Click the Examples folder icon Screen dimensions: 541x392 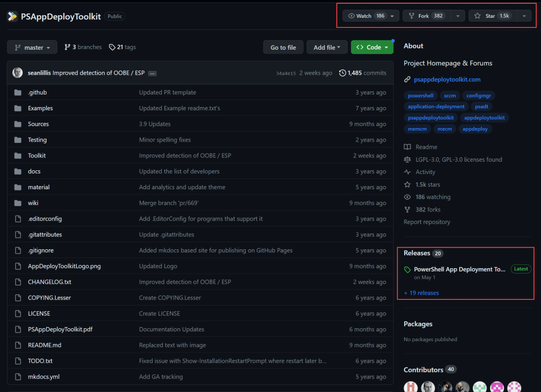point(18,108)
